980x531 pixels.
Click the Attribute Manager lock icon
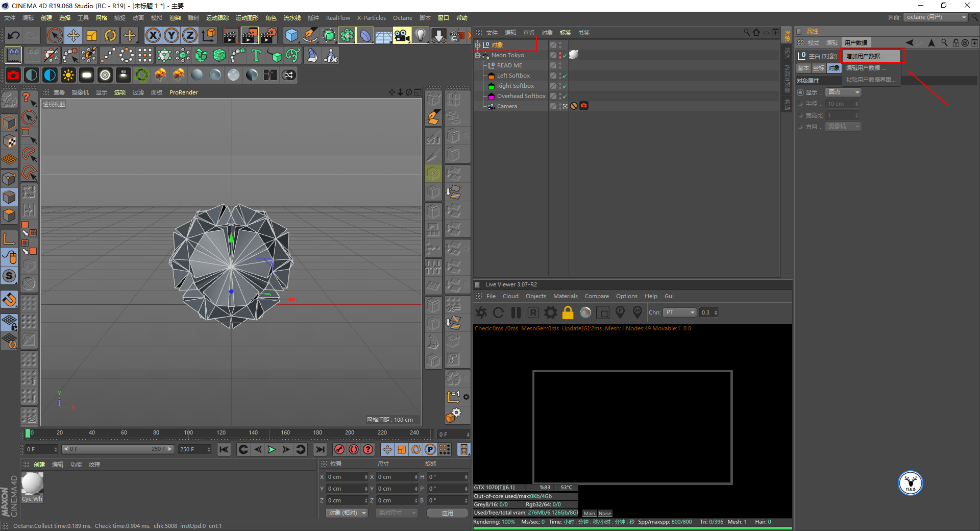point(955,43)
